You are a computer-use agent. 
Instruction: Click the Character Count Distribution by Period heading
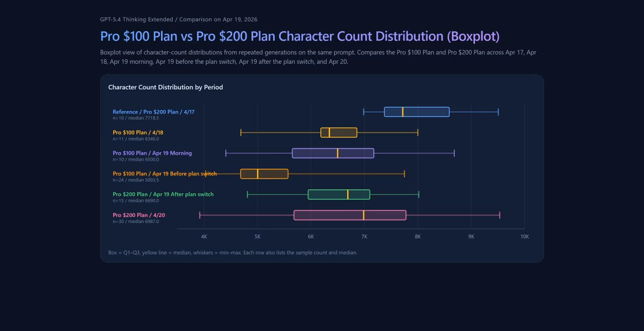pyautogui.click(x=165, y=87)
